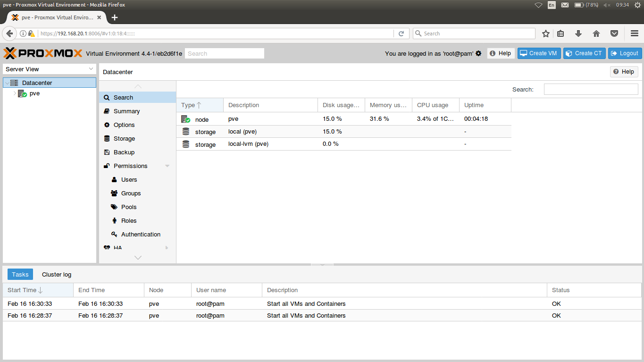Focus the Firefox search box
This screenshot has height=362, width=644.
point(474,34)
